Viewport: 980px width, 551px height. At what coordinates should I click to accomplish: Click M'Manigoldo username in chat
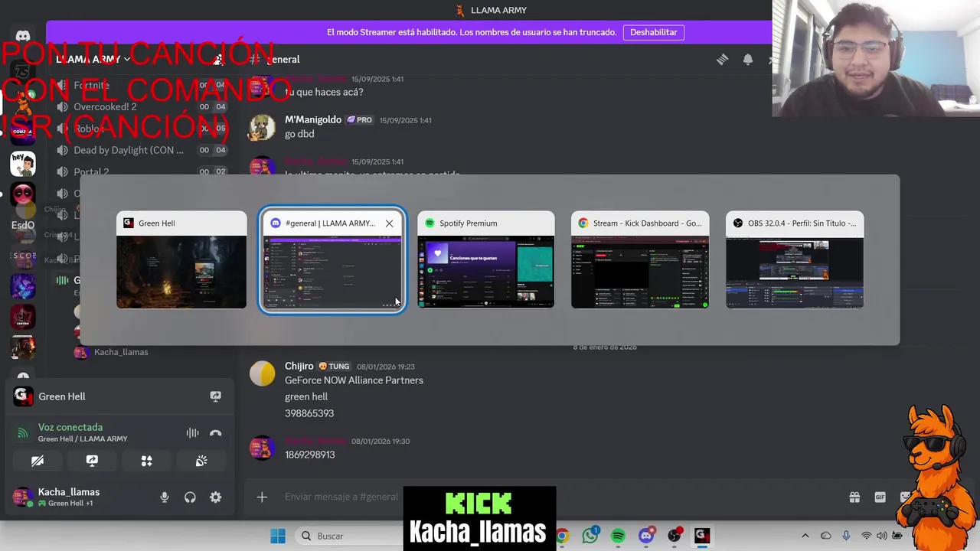click(x=313, y=119)
